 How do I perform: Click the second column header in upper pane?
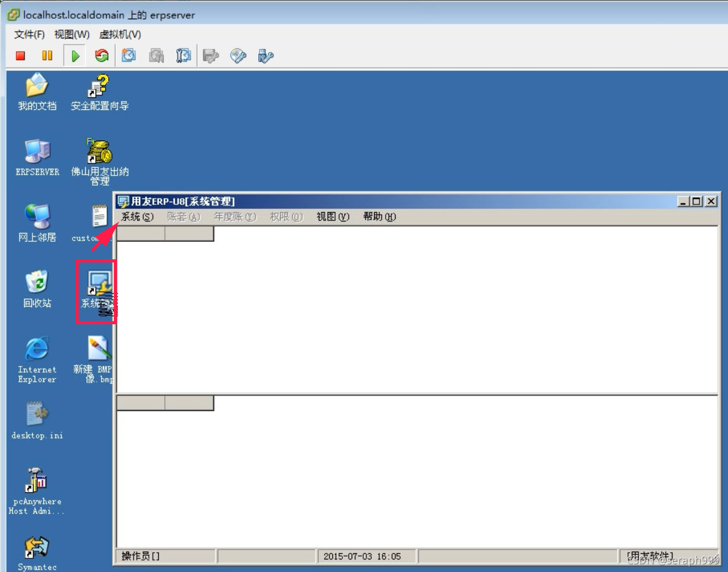190,234
